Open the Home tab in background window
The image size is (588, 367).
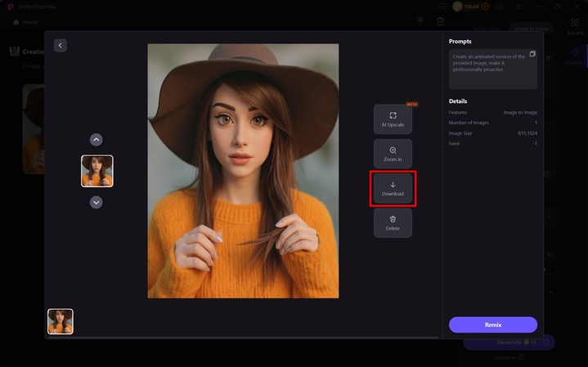point(25,22)
